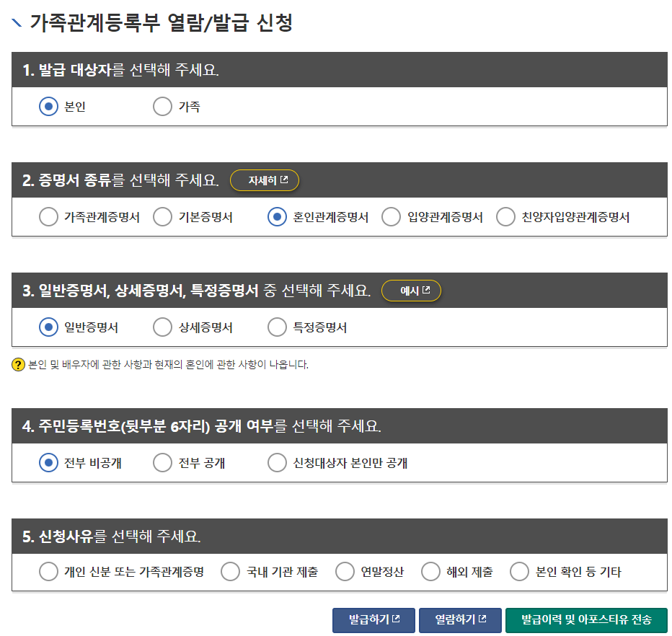Select reason 해외 제출
672x636 pixels.
(430, 572)
